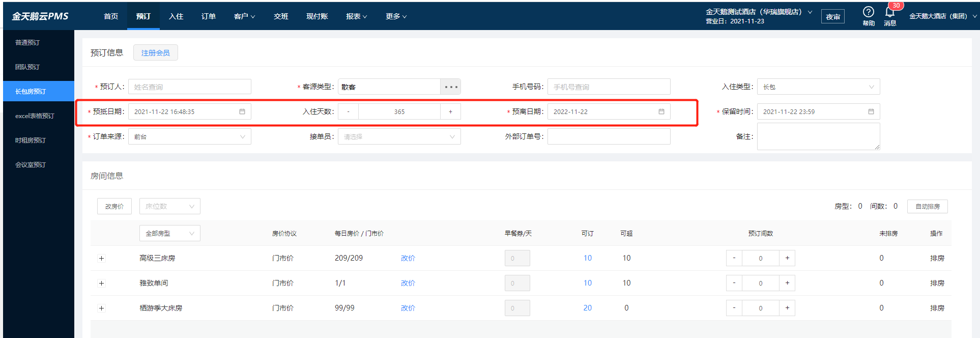Open the 接单员 dropdown
The image size is (980, 338).
click(399, 136)
